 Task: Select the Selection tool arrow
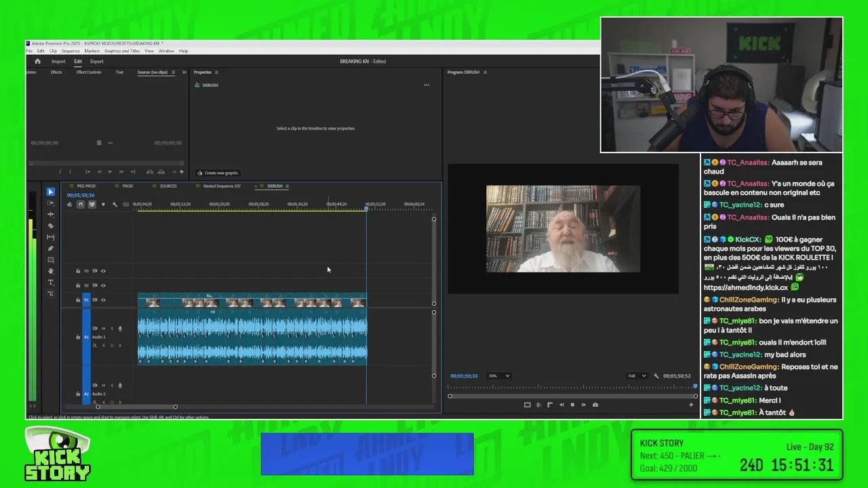[x=50, y=192]
